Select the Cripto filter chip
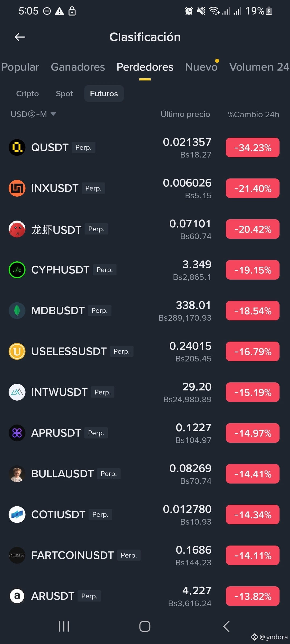Image resolution: width=290 pixels, height=644 pixels. point(27,94)
